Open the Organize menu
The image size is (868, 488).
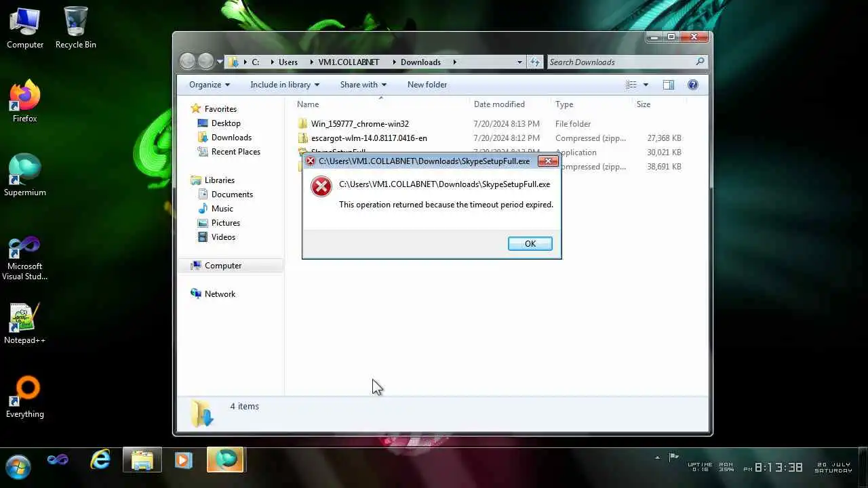[210, 85]
